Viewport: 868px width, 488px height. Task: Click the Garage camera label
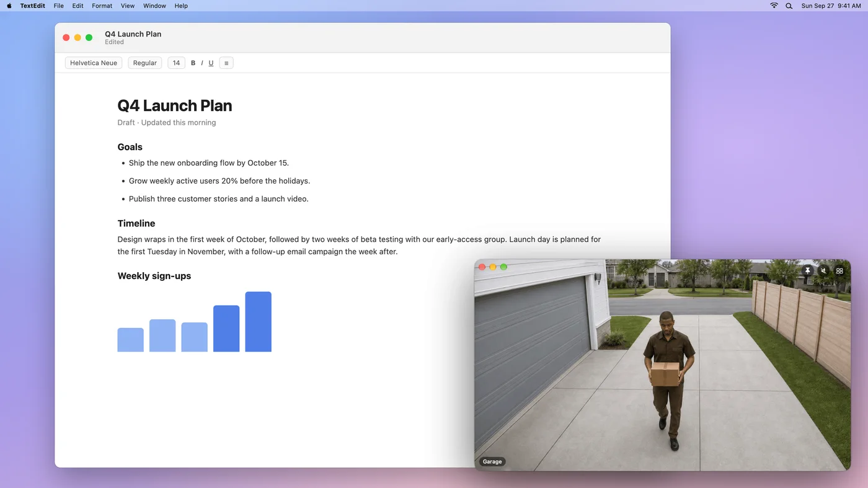coord(492,461)
